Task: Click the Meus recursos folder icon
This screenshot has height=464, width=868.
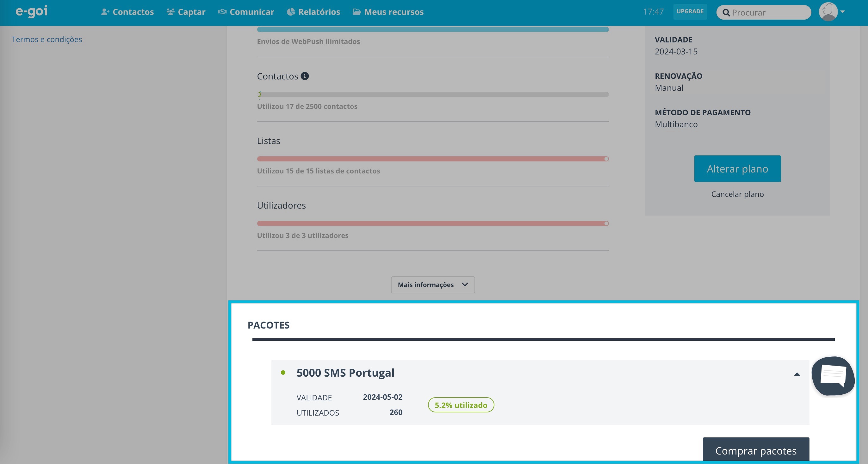Action: (x=356, y=12)
